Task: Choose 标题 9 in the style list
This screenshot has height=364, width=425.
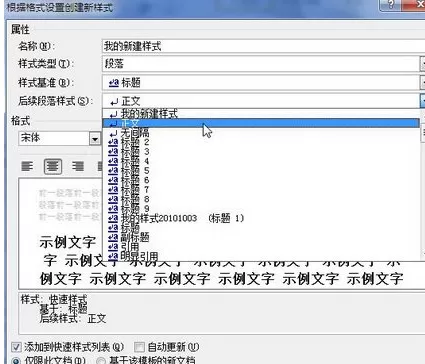Action: coord(261,209)
